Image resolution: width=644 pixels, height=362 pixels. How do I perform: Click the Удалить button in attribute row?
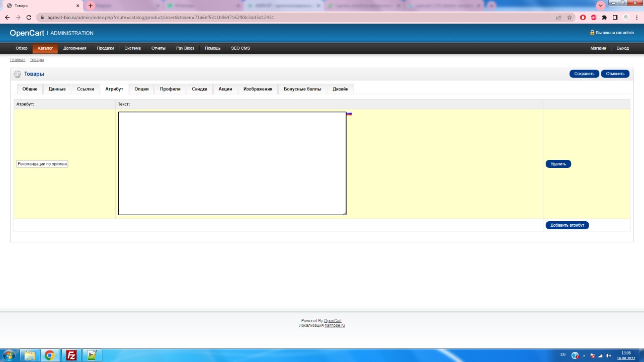tap(558, 164)
